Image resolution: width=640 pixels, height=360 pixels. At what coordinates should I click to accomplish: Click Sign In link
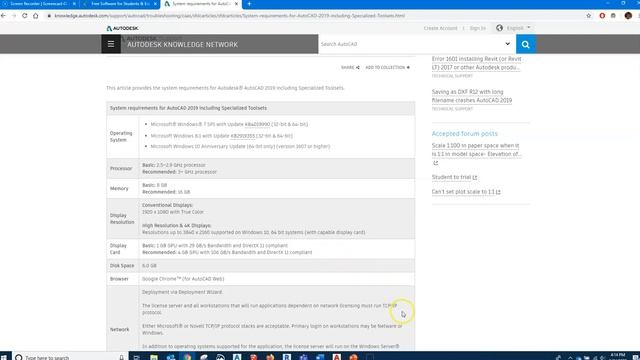tap(478, 28)
